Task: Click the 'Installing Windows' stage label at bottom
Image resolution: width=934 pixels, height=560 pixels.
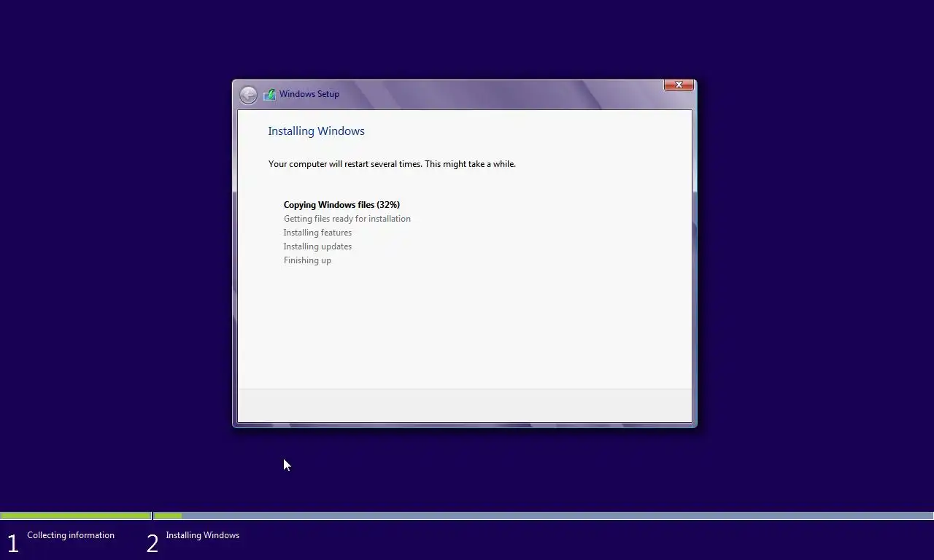Action: click(x=202, y=535)
